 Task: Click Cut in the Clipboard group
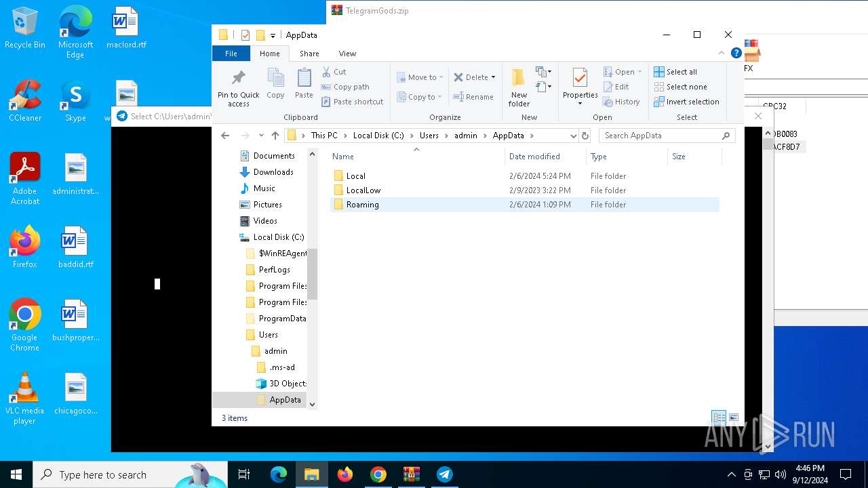pyautogui.click(x=334, y=72)
